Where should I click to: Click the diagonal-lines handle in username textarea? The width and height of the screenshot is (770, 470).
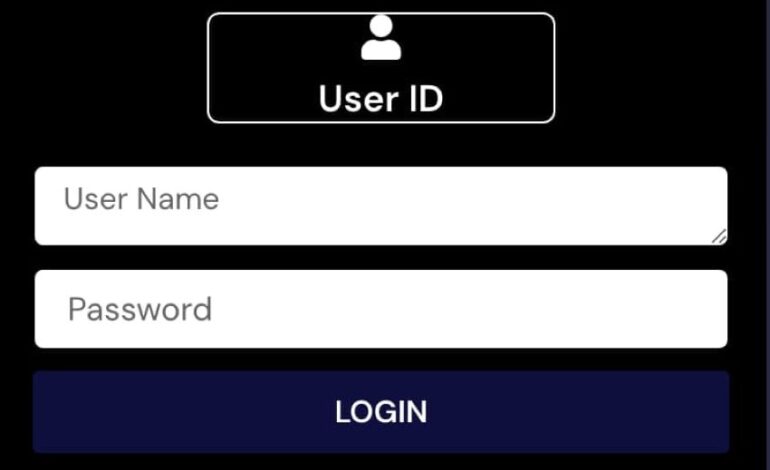(x=719, y=237)
